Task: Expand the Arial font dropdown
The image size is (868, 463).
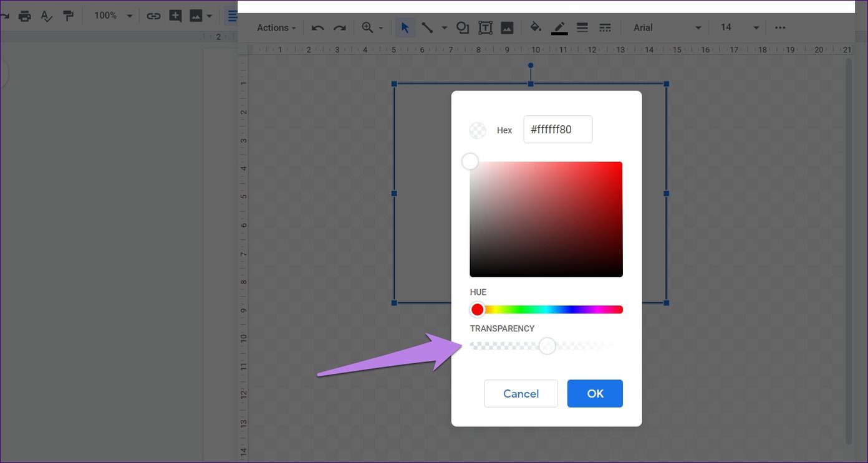Action: coord(667,28)
